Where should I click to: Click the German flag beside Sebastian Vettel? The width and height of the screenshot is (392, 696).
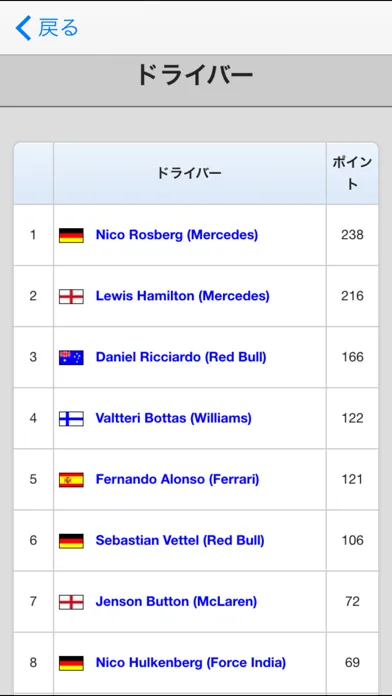pos(71,541)
